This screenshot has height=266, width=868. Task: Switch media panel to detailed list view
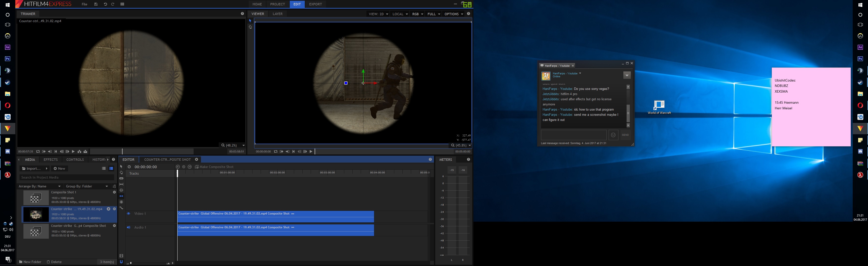[x=111, y=168]
